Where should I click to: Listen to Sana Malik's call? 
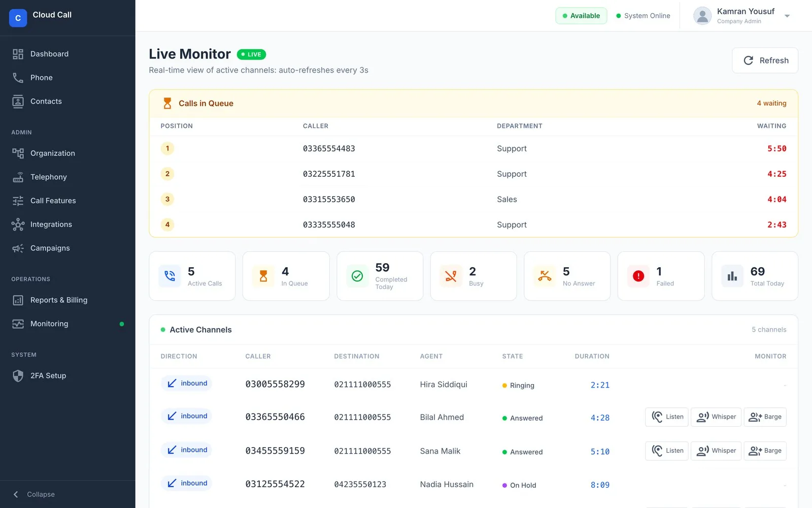point(667,451)
